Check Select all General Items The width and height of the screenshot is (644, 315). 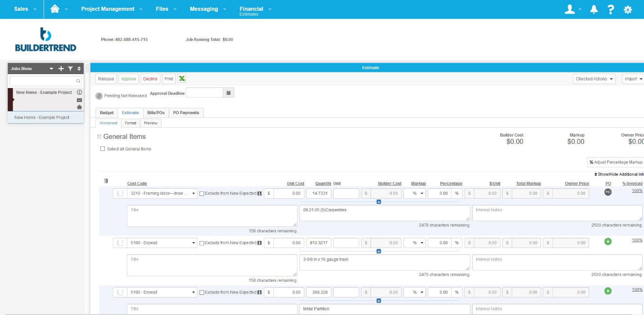(103, 149)
